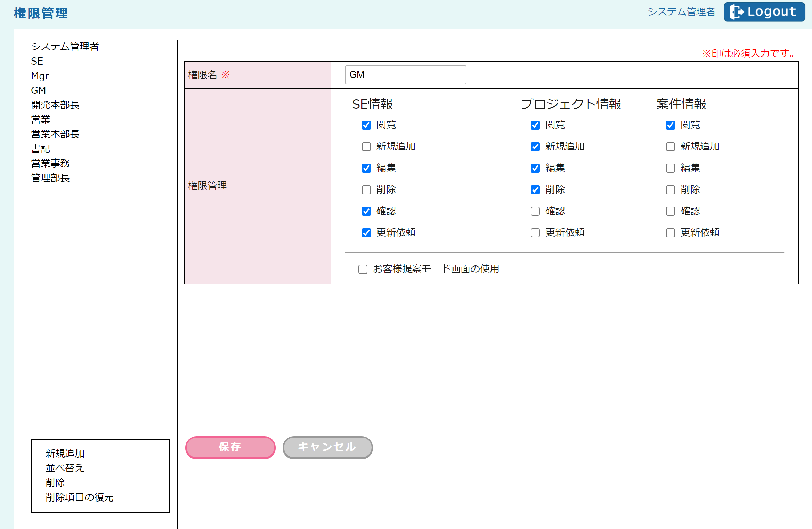Click the Logout button
Viewport: 812px width, 529px height.
(x=764, y=12)
